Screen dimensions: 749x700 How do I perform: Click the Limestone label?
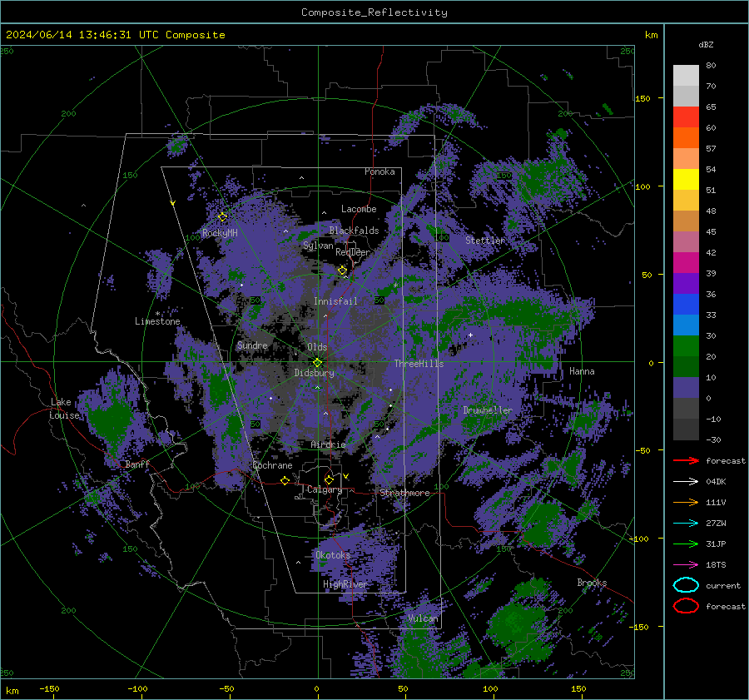pos(157,321)
